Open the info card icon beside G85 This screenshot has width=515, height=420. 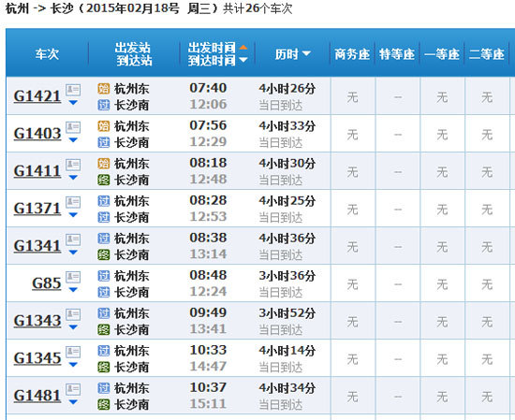tap(73, 277)
